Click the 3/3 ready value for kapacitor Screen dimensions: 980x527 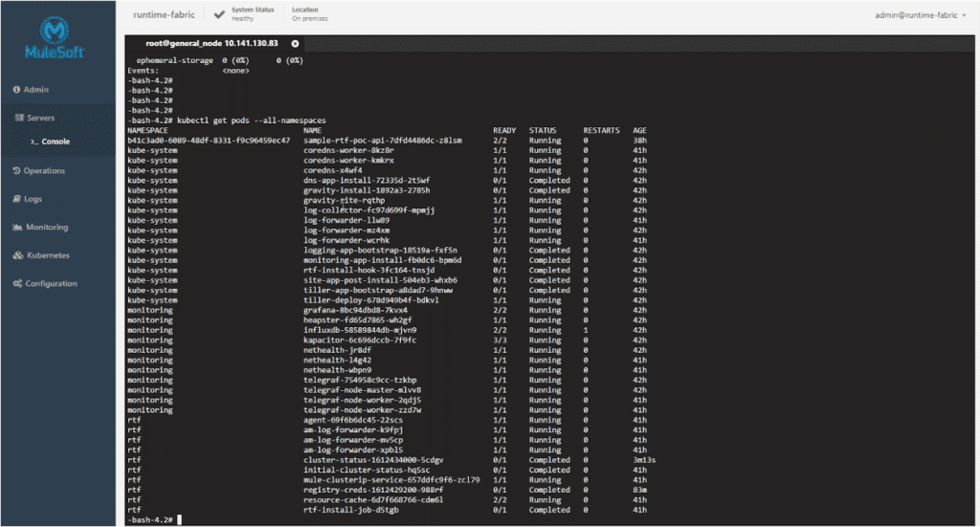point(500,340)
